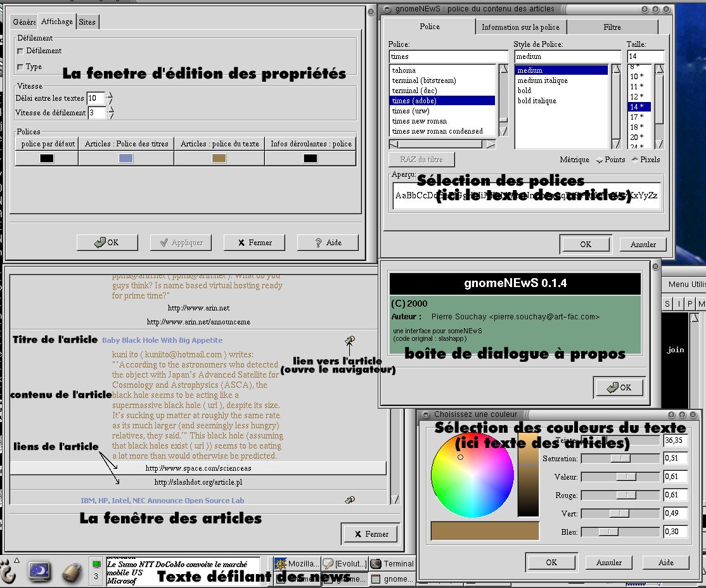Open IBM, HP, Intel article via pin icon
The image size is (706, 588).
point(350,500)
